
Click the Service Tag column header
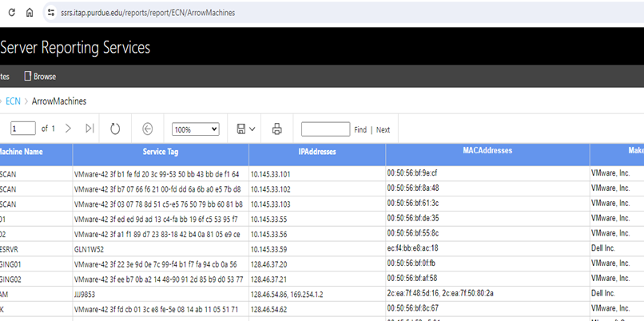point(160,151)
